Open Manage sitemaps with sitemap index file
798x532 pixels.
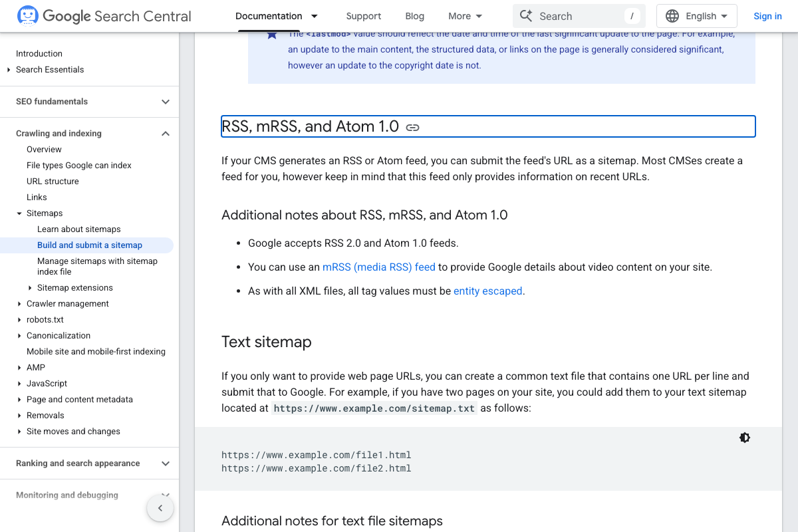(97, 266)
